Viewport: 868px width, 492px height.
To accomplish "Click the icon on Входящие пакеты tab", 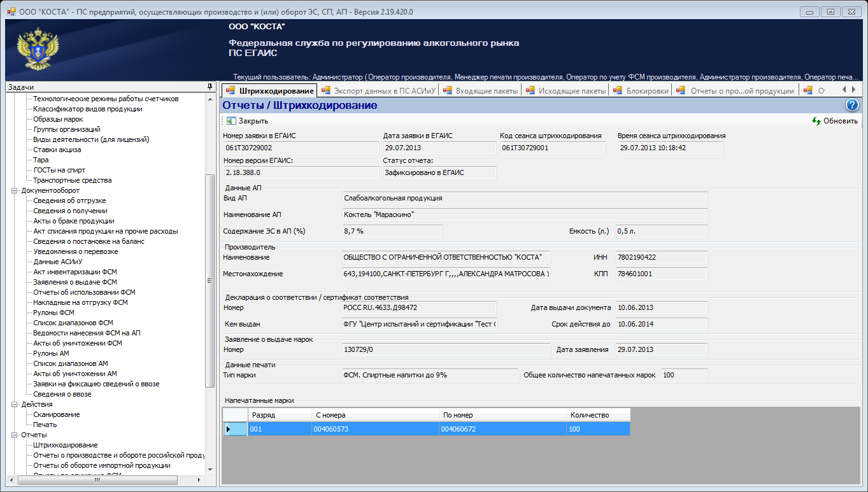I will pyautogui.click(x=447, y=90).
